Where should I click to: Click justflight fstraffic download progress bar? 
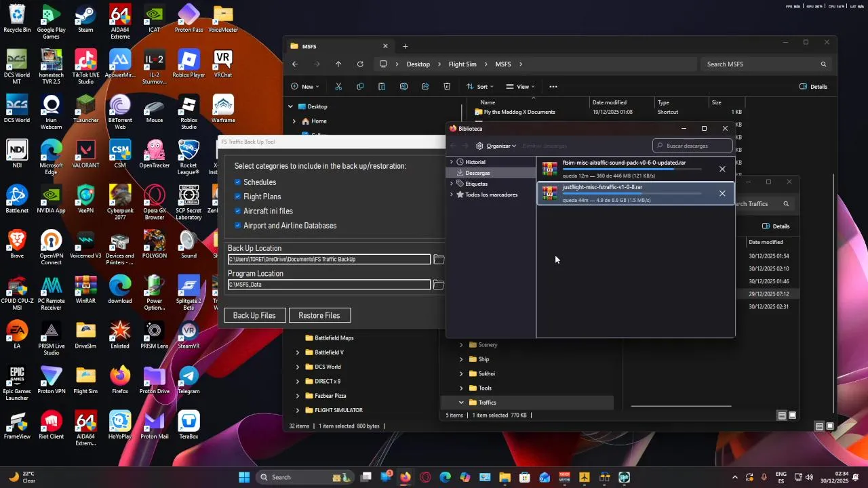632,194
